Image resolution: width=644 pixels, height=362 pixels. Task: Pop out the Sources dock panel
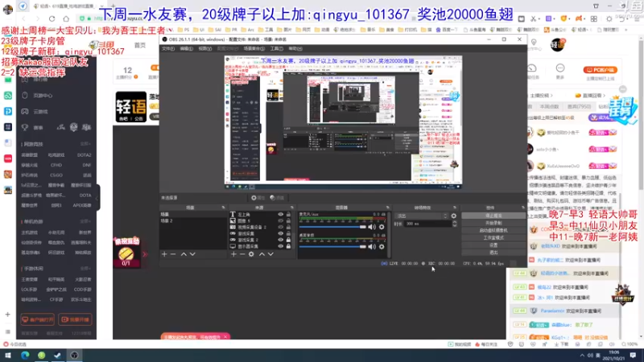click(292, 208)
